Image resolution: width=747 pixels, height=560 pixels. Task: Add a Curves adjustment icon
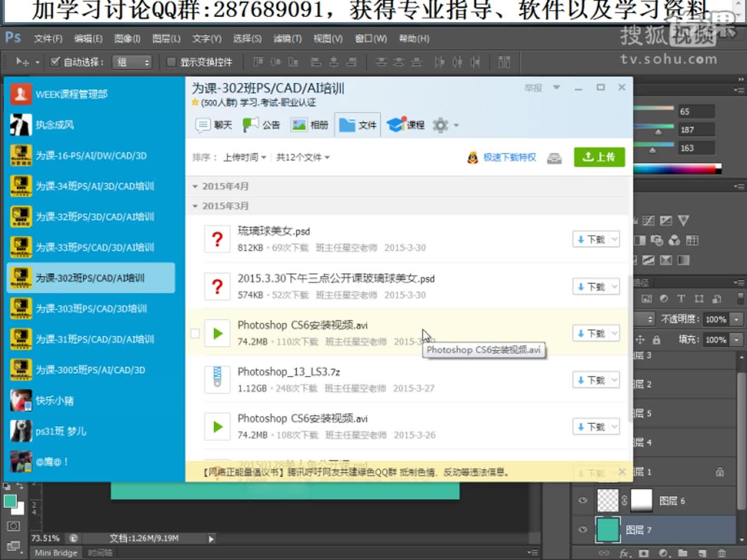[648, 221]
